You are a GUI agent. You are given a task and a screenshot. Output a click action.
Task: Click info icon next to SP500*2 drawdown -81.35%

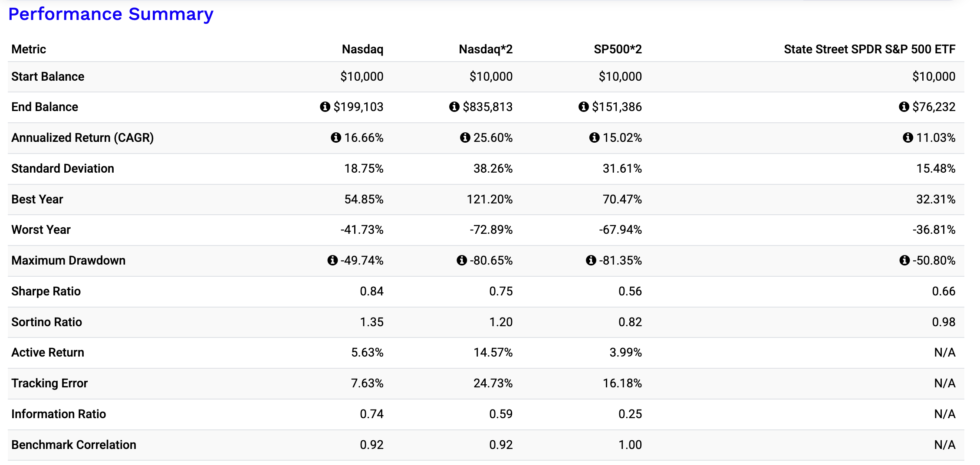(591, 260)
